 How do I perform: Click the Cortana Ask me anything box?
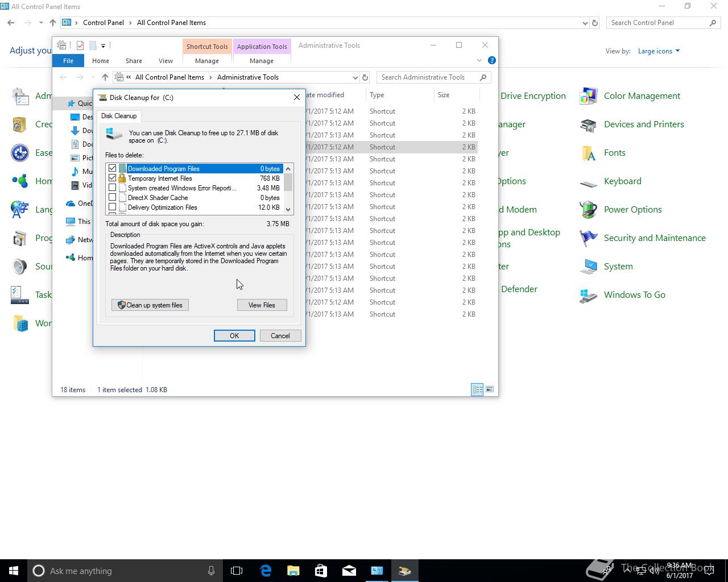point(125,571)
